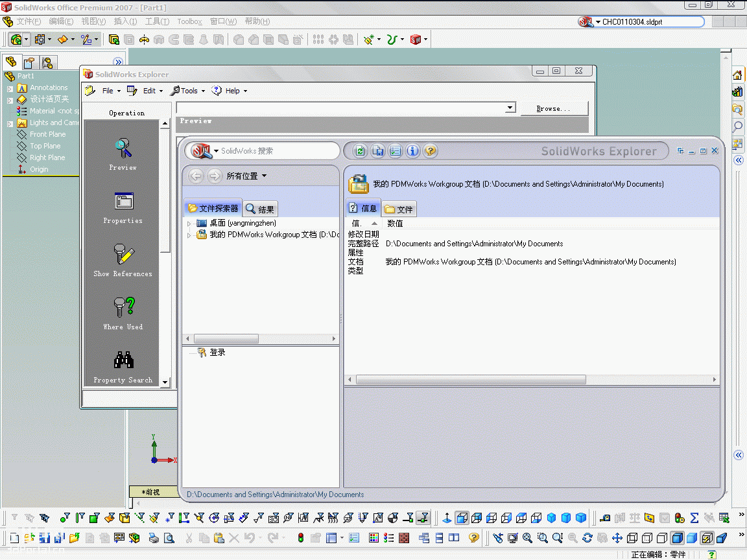Toggle Shaded display mode
Viewport: 747px width, 560px height.
(692, 538)
